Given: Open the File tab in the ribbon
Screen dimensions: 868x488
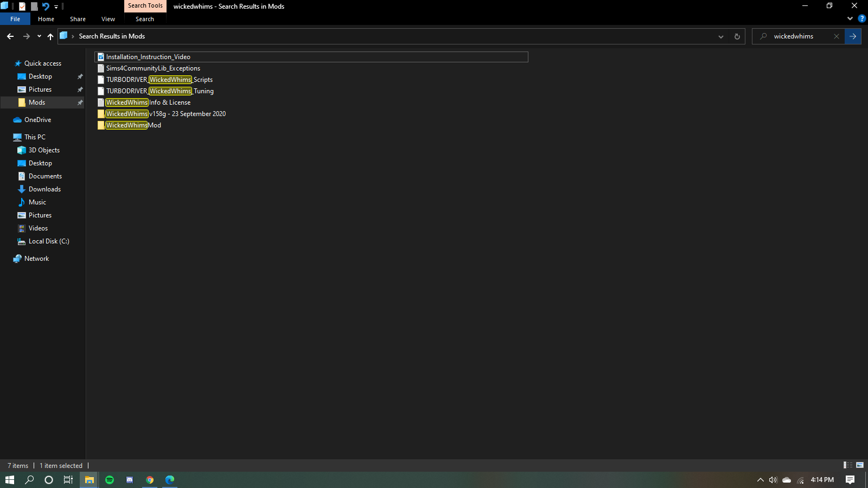Looking at the screenshot, I should tap(15, 19).
